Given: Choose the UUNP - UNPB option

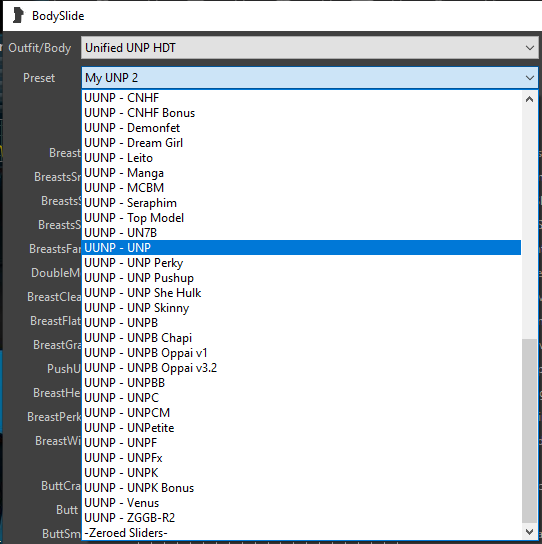Looking at the screenshot, I should pyautogui.click(x=301, y=323).
